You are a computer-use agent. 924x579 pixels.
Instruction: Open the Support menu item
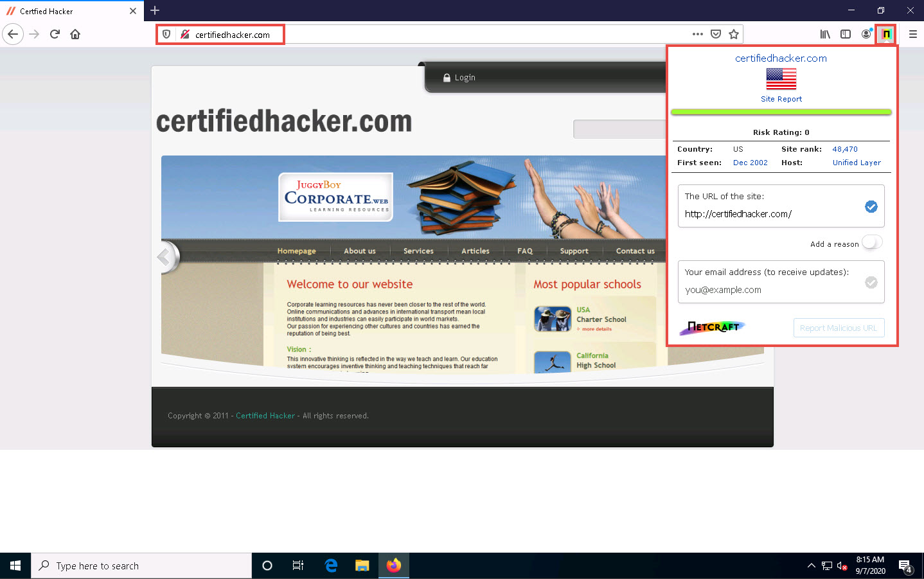pyautogui.click(x=574, y=251)
